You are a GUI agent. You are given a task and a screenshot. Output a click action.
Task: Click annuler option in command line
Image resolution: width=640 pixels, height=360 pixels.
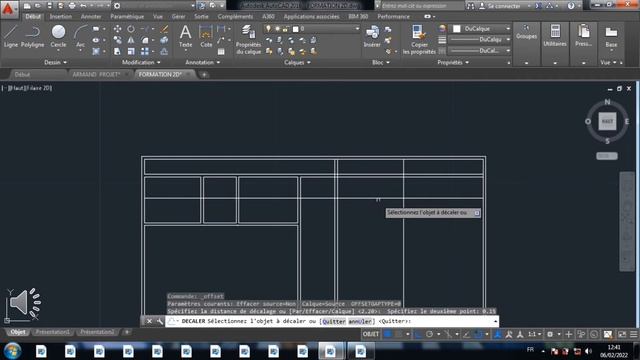360,321
